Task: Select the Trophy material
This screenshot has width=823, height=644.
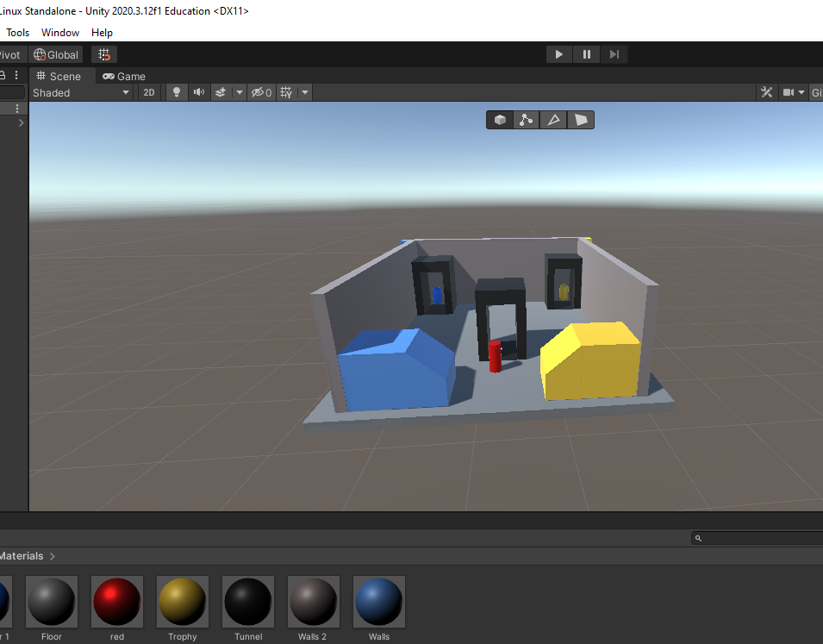Action: click(183, 609)
